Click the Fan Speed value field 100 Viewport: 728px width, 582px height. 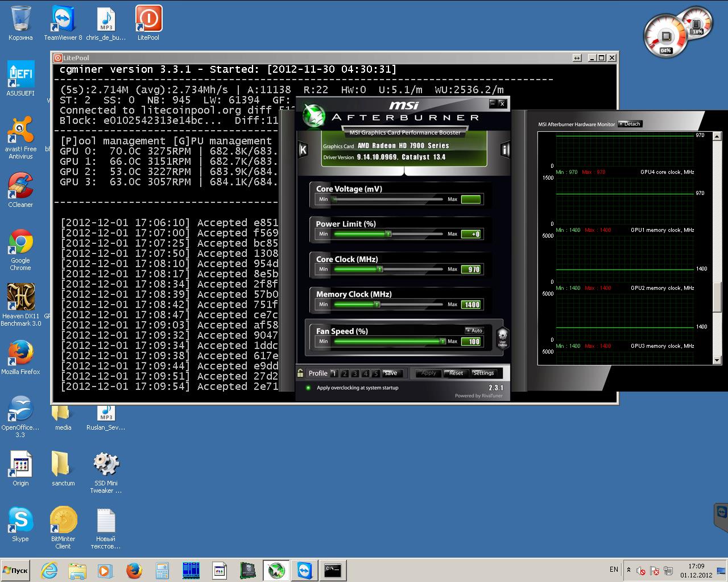(x=471, y=342)
